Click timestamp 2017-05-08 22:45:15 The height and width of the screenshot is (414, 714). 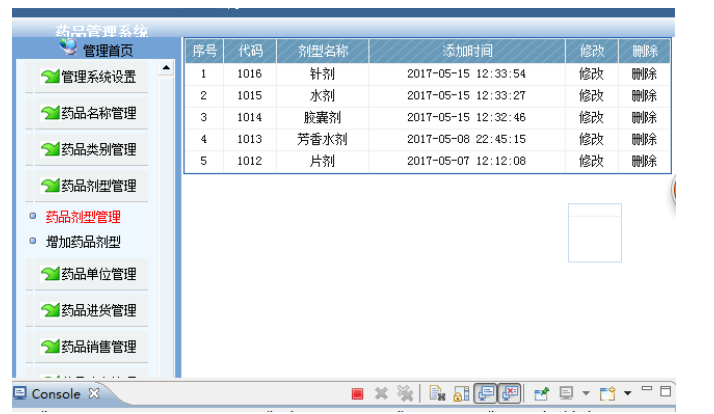466,139
